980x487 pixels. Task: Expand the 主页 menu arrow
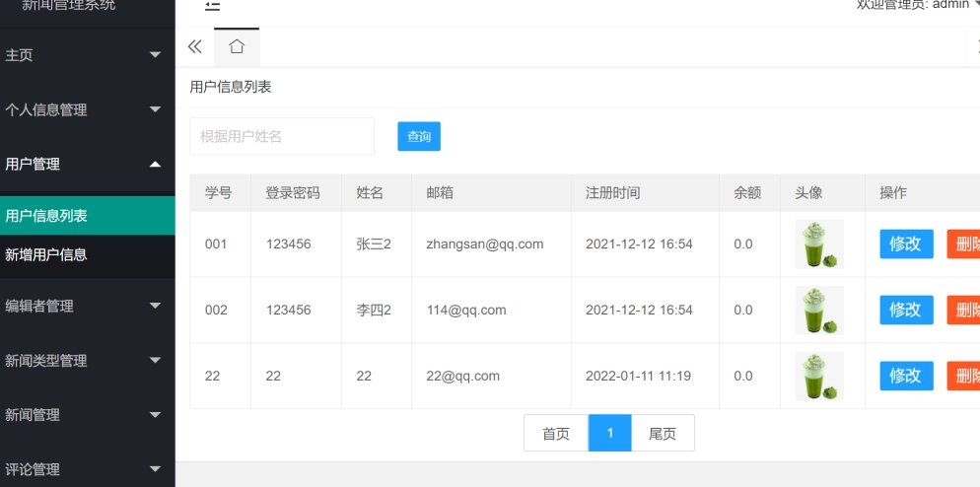155,55
